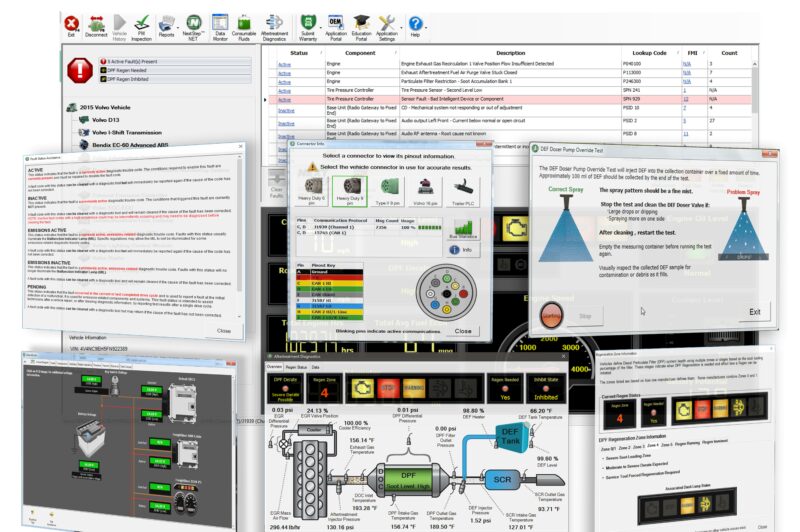Close the Connector Info dialog via Close button

(x=463, y=331)
